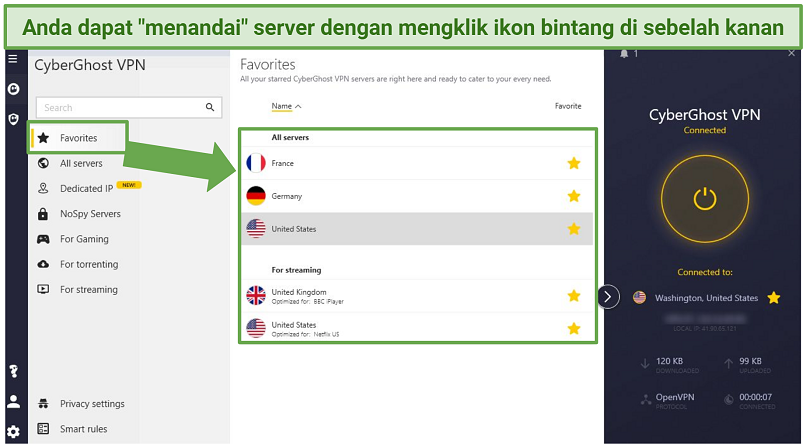806x448 pixels.
Task: Click the help icon in left rail
Action: point(13,370)
